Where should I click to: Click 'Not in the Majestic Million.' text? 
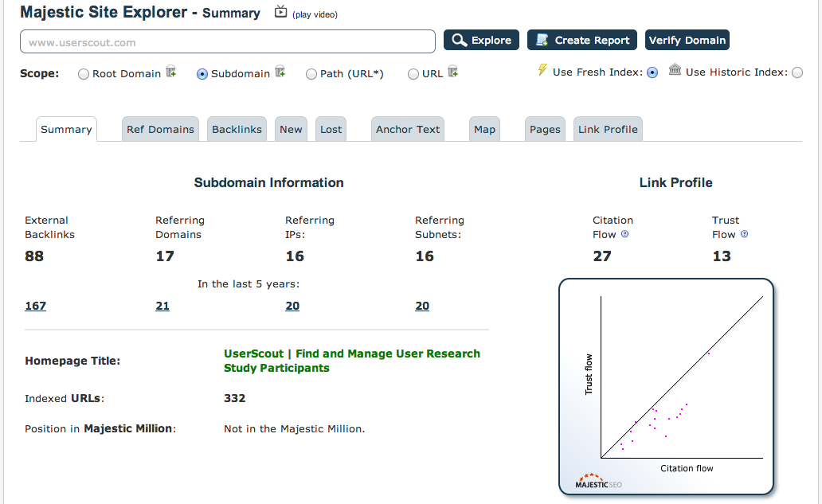click(x=295, y=429)
